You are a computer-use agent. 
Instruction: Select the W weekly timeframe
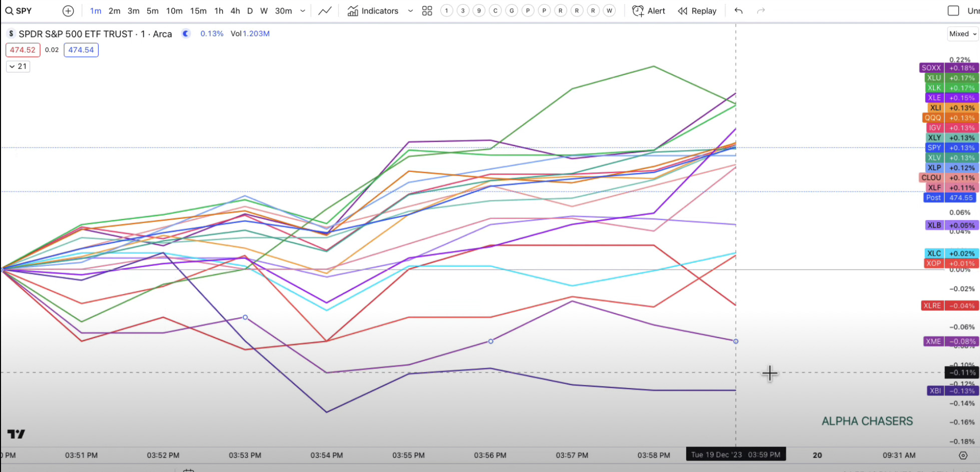tap(264, 10)
